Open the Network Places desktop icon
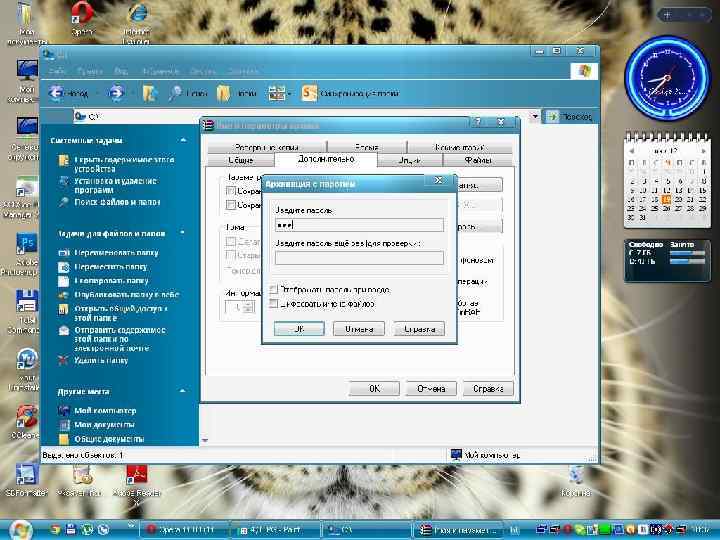The image size is (720, 540). click(x=25, y=138)
